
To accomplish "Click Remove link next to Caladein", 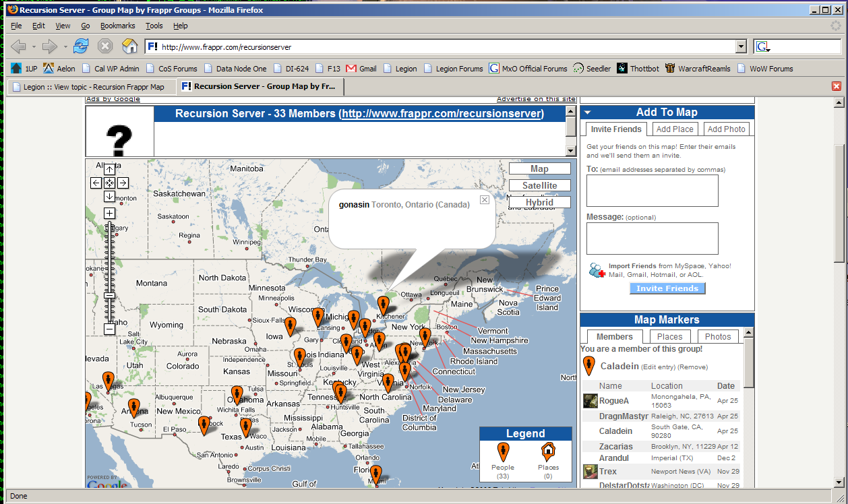I will [x=693, y=367].
